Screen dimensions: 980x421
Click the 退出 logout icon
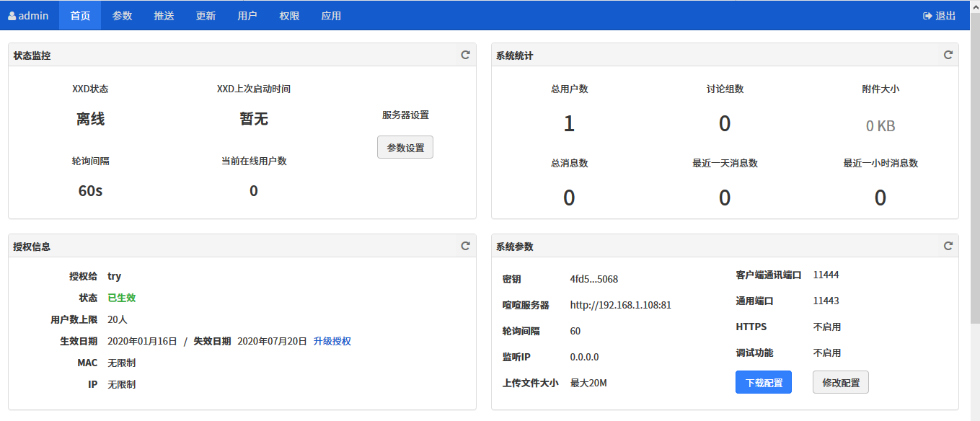coord(927,16)
